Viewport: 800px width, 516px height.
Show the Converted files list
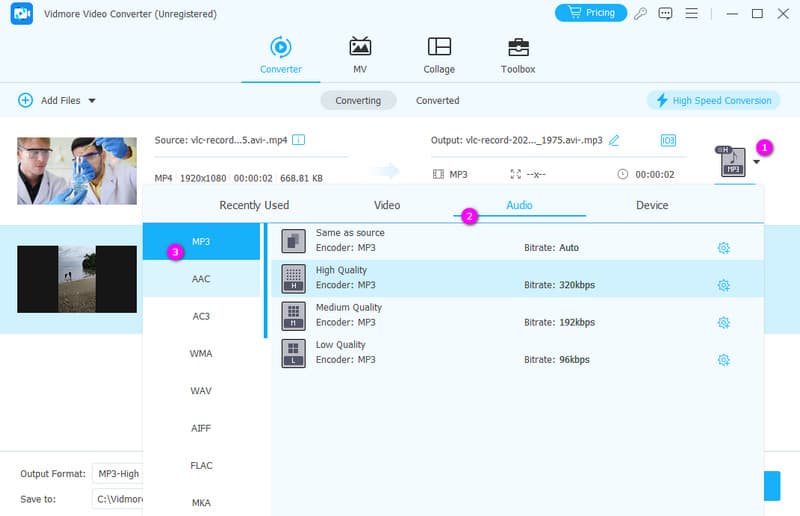[437, 100]
